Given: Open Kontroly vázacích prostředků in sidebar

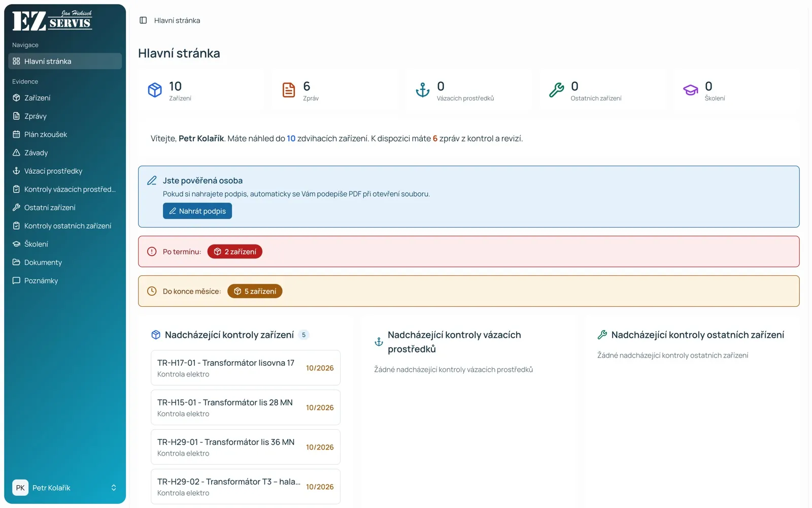Looking at the screenshot, I should coord(65,189).
